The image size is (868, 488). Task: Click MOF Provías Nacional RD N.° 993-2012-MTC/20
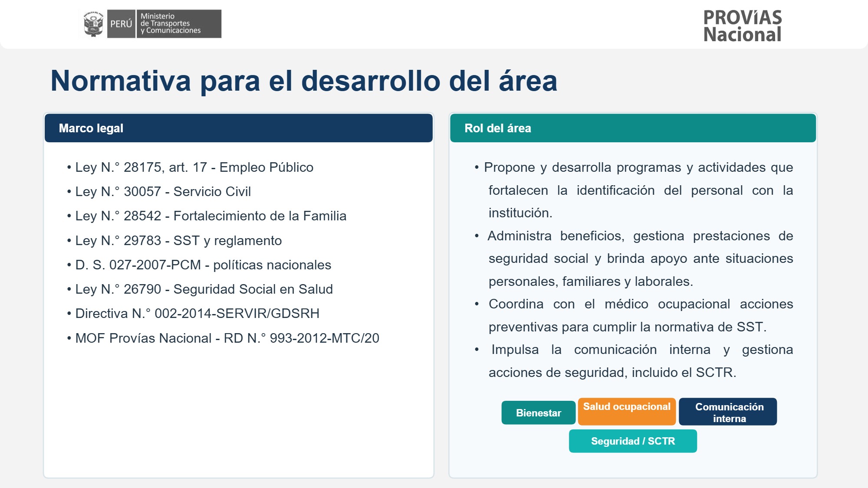[223, 338]
